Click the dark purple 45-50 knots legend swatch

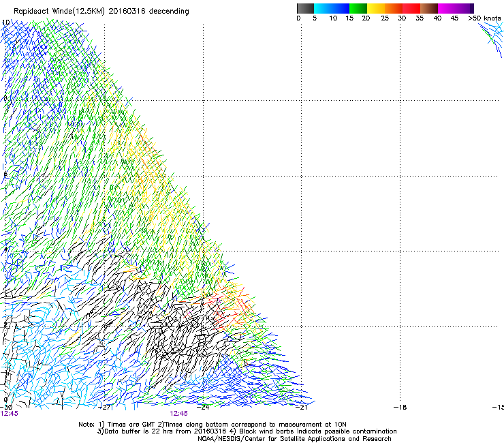(464, 8)
